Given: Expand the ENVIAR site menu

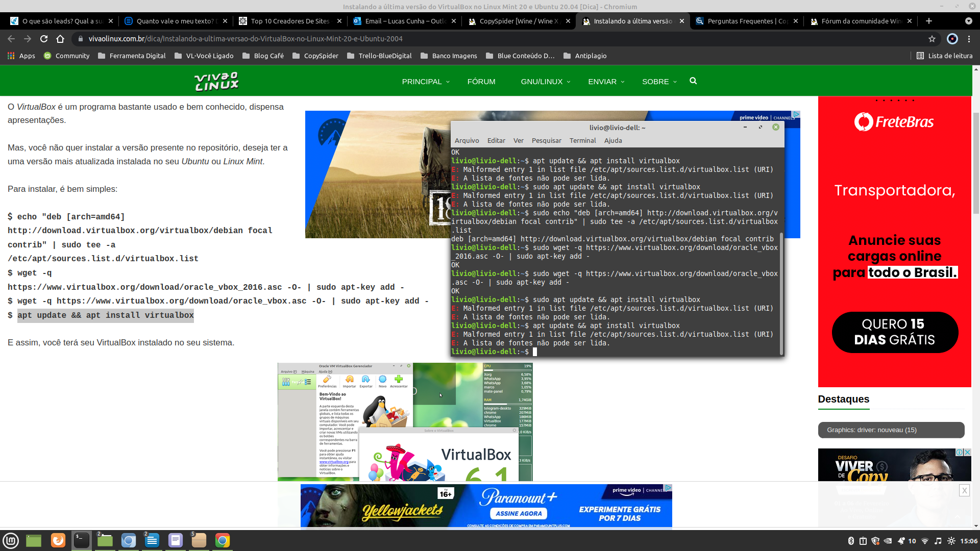Looking at the screenshot, I should pyautogui.click(x=606, y=82).
